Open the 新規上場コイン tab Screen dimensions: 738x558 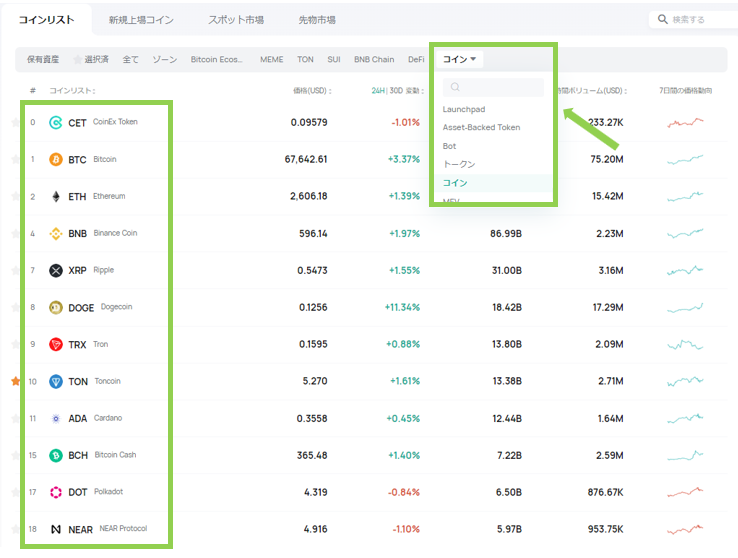point(141,20)
